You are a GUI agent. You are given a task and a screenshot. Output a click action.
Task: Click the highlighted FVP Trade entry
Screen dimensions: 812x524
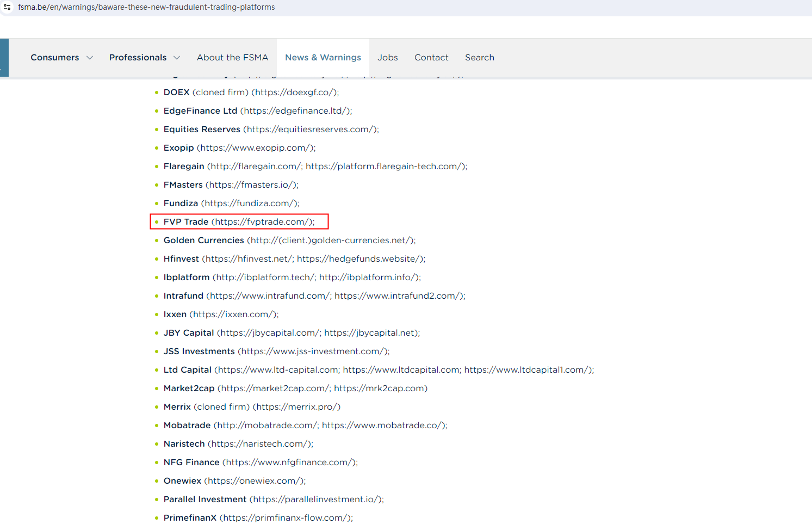tap(239, 222)
